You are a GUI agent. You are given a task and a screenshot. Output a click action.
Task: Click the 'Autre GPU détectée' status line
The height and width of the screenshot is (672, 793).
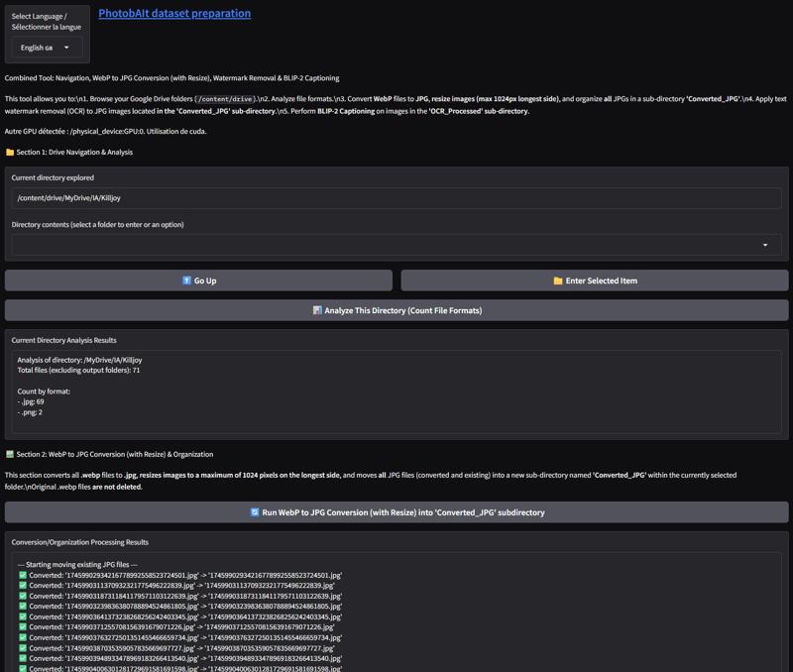pyautogui.click(x=105, y=132)
